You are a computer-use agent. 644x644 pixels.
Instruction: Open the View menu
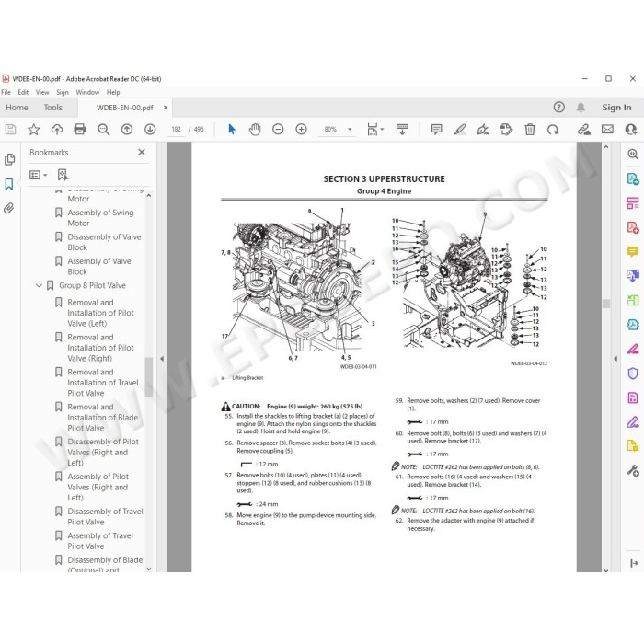pos(42,92)
